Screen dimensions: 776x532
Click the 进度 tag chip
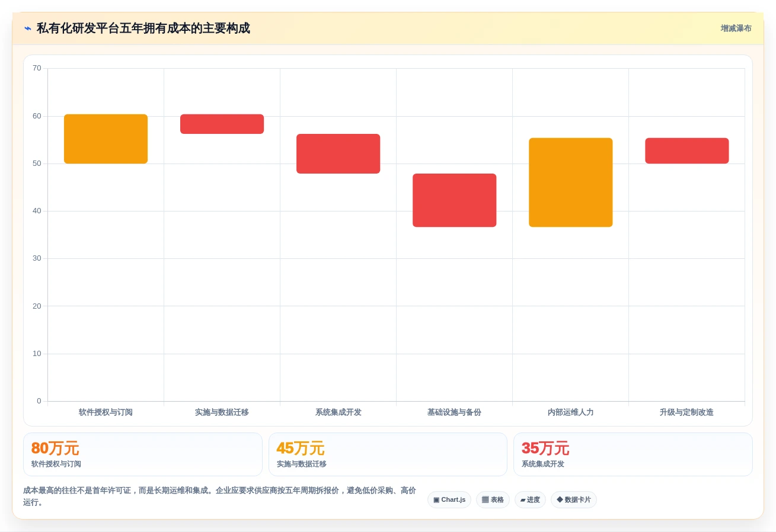[530, 499]
